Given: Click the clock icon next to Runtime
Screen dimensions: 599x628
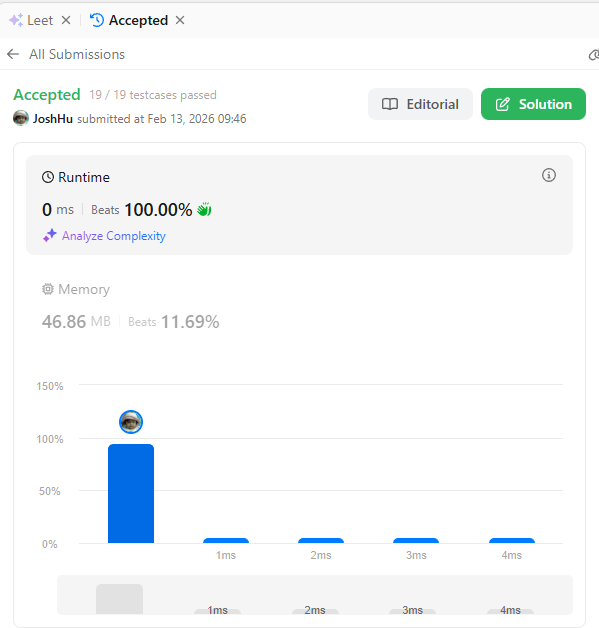Looking at the screenshot, I should (48, 177).
